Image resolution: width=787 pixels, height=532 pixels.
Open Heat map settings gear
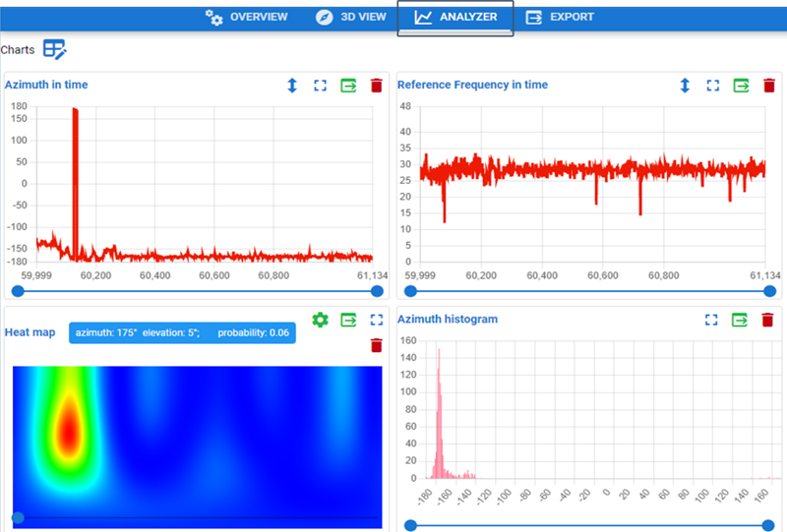coord(320,320)
